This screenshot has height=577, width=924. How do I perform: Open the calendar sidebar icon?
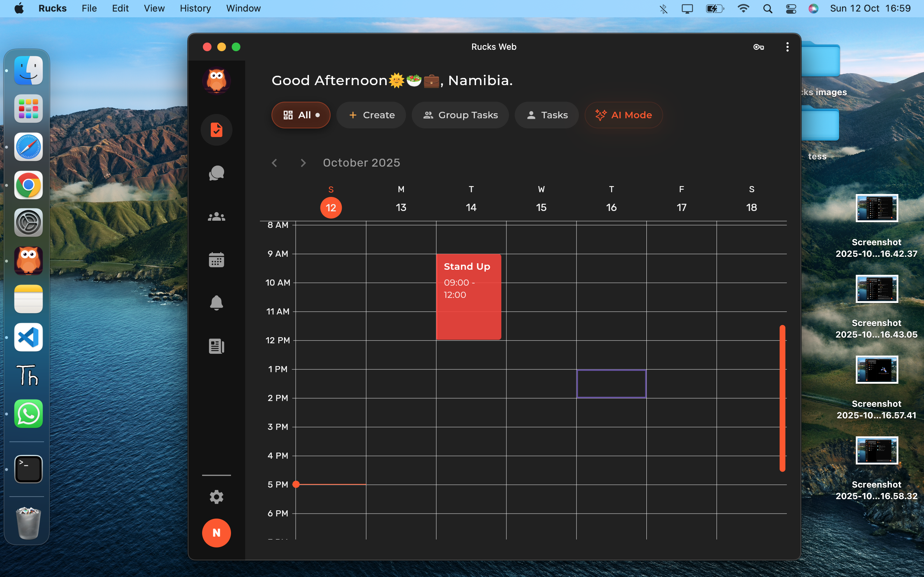click(217, 260)
